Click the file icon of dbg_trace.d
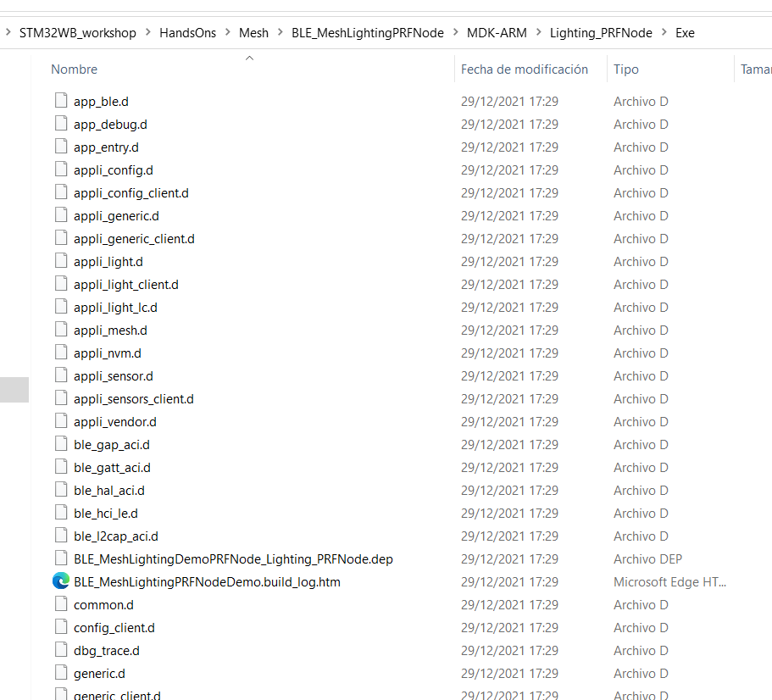The width and height of the screenshot is (772, 700). point(60,650)
